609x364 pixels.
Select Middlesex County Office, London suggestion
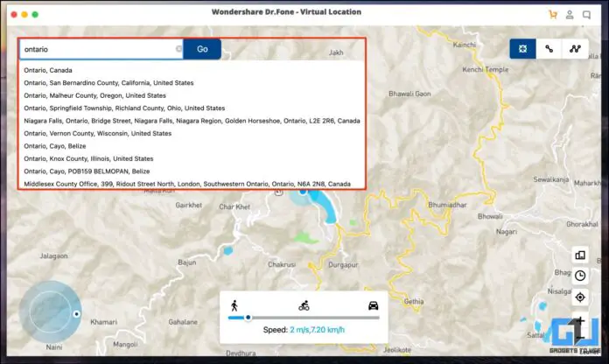187,184
